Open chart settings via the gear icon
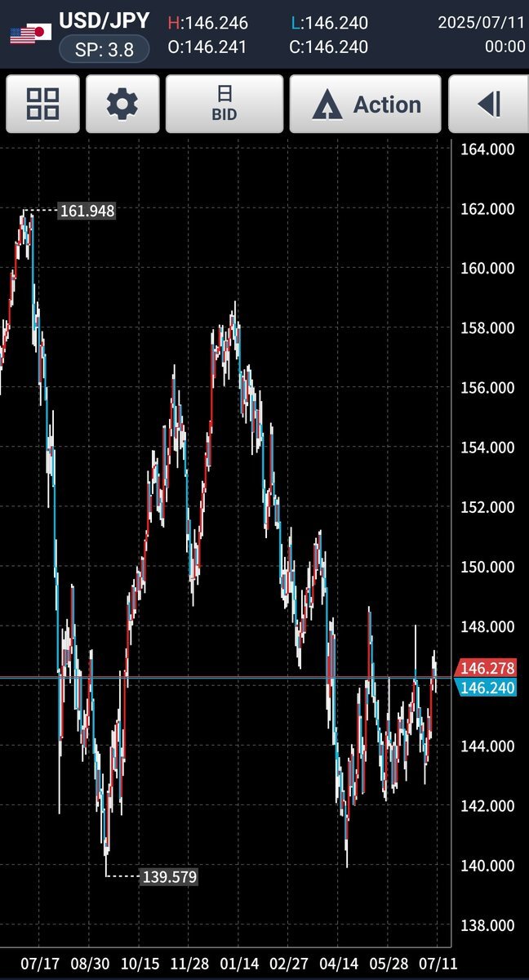Screen dimensions: 529x980 [122, 104]
